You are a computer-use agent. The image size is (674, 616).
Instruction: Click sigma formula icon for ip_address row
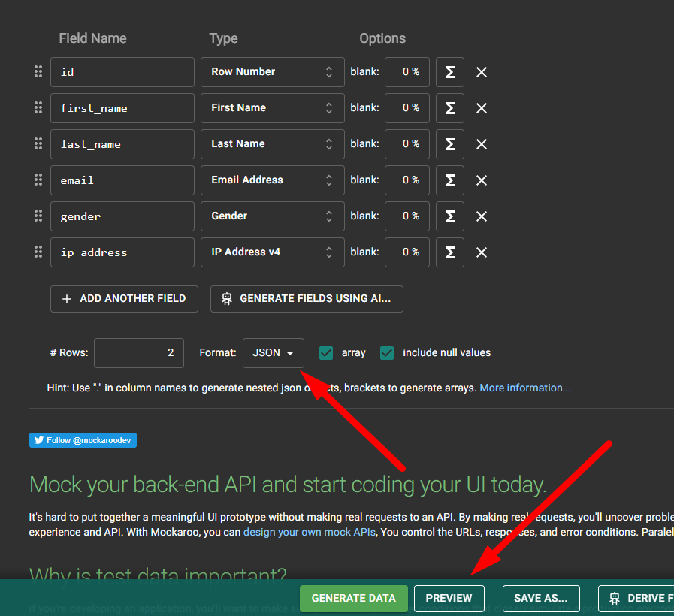(x=450, y=252)
